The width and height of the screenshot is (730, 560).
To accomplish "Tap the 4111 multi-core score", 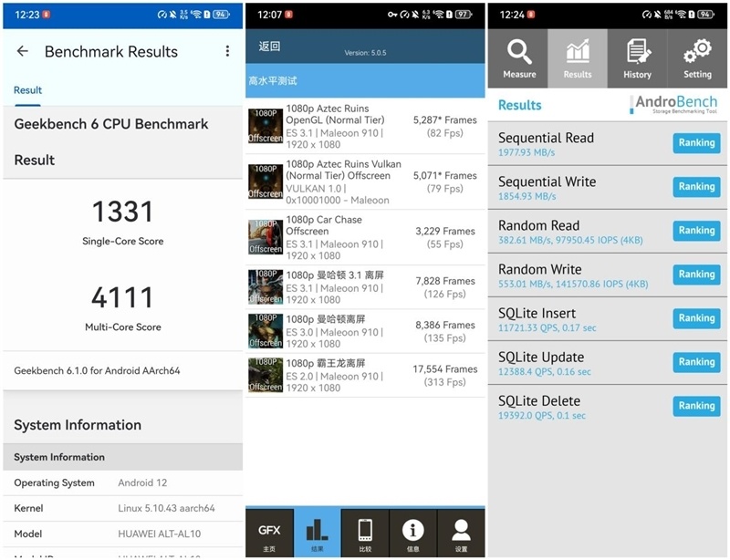I will (122, 297).
